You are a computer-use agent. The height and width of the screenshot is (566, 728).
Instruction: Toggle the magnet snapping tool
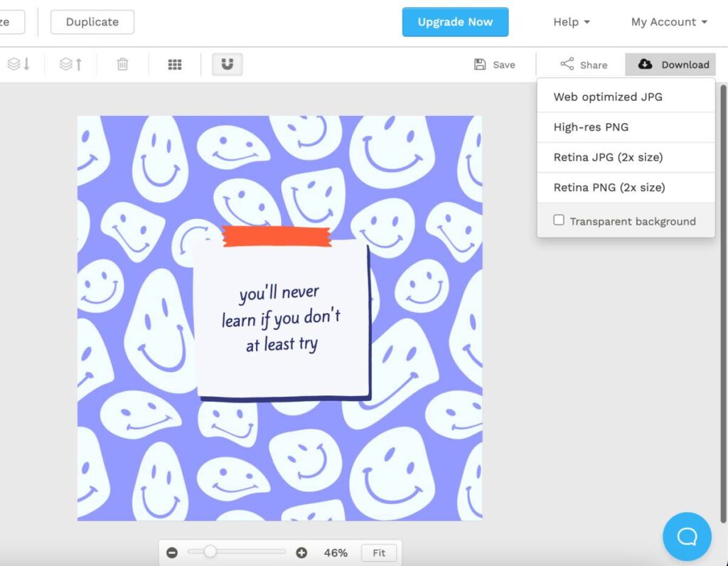227,63
